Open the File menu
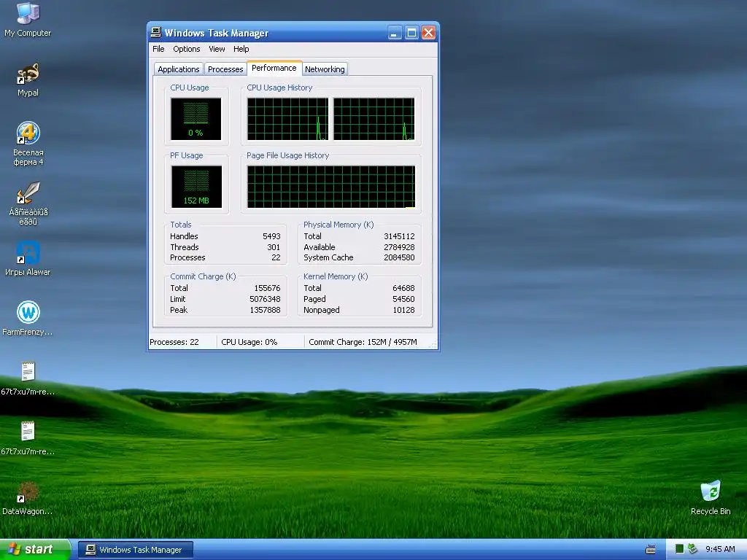This screenshot has width=747, height=560. [x=158, y=49]
